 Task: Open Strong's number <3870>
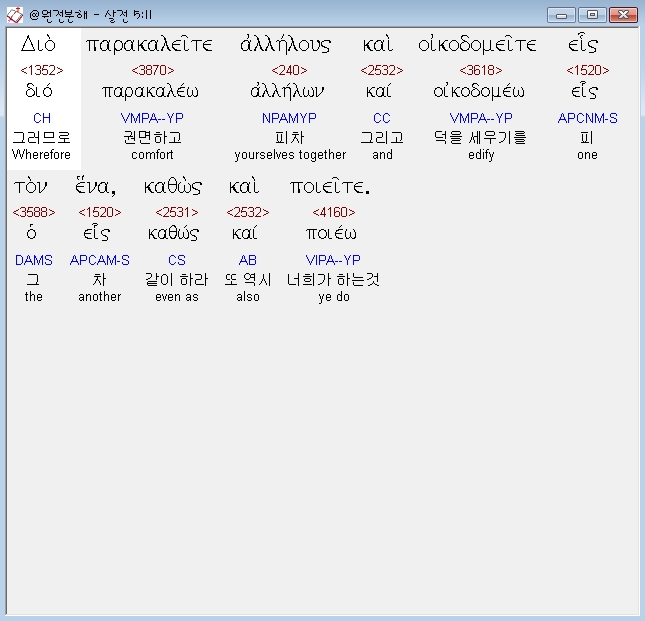[x=153, y=70]
